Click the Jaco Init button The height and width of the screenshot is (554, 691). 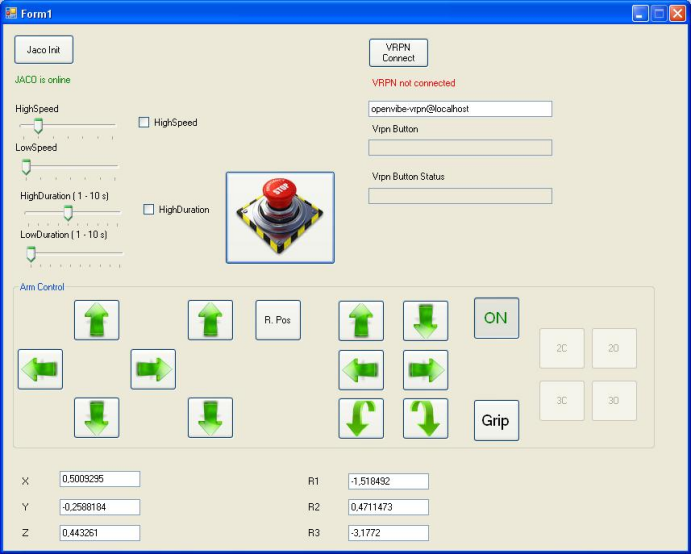coord(44,50)
